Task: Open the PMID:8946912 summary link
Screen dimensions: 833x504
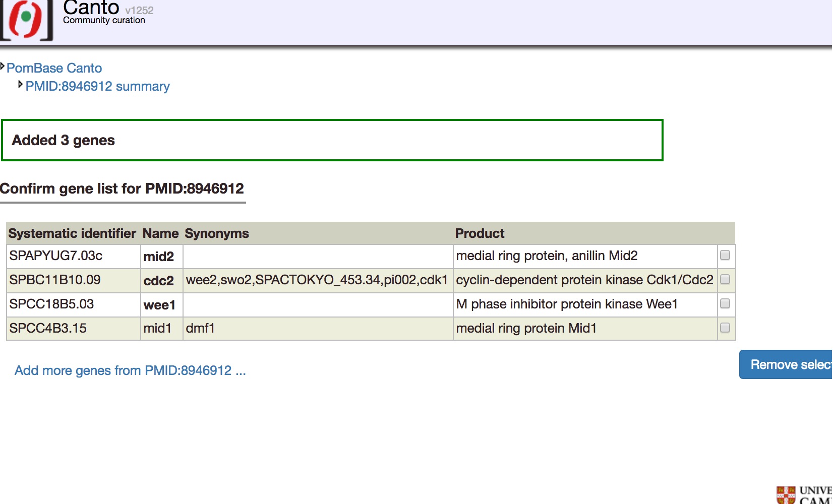Action: (98, 86)
